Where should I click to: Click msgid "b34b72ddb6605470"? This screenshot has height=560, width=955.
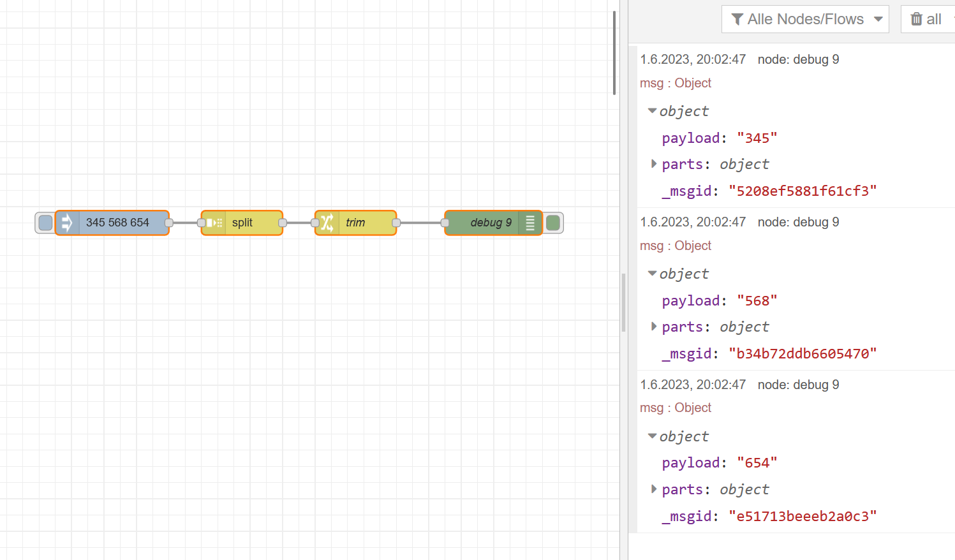(x=803, y=354)
